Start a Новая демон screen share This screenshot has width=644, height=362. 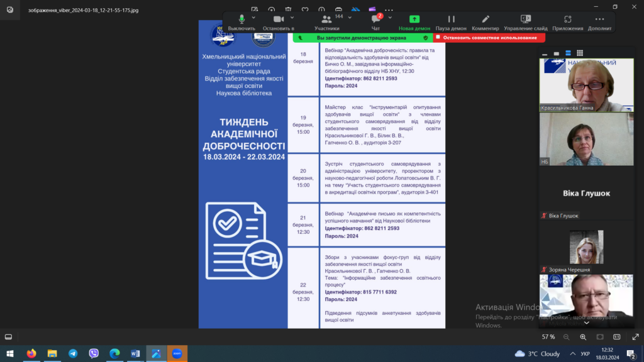[x=414, y=19]
